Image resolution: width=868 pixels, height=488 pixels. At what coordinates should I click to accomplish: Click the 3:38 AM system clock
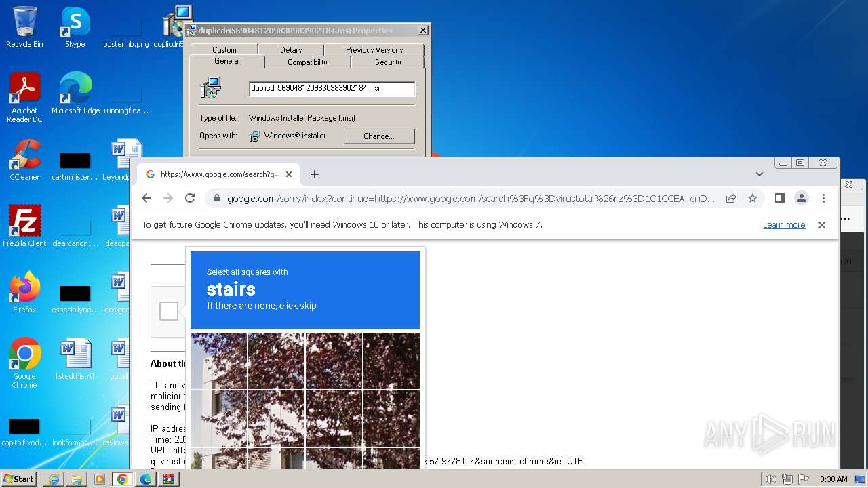coord(833,479)
